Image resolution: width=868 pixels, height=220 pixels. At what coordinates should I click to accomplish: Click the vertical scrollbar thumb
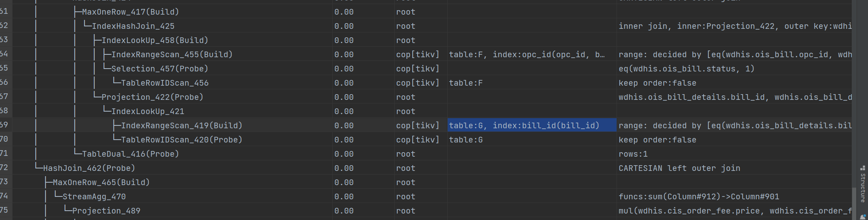[854, 203]
